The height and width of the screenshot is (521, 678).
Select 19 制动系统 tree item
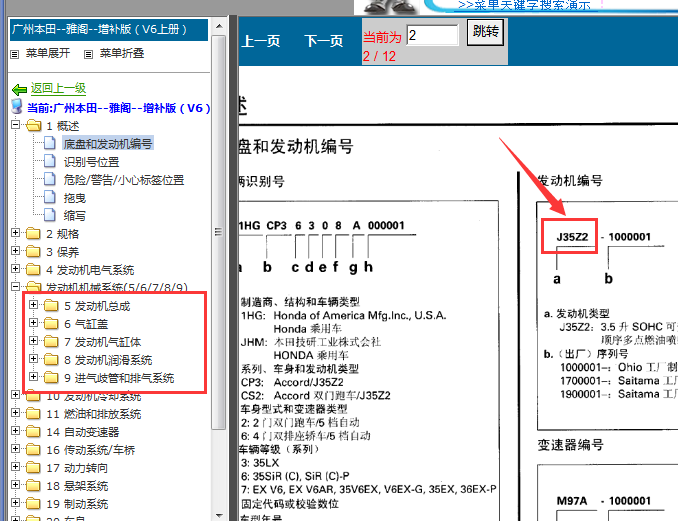(77, 504)
